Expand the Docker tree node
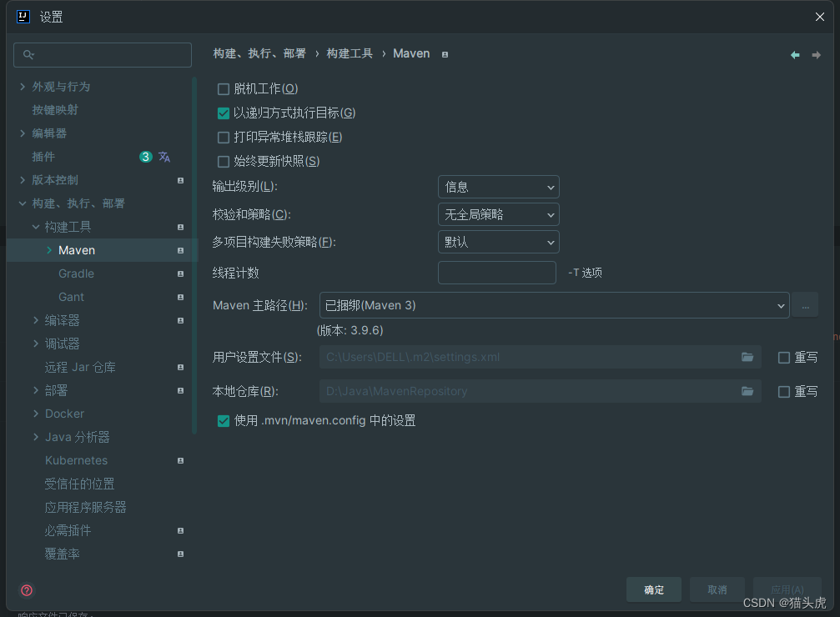 pyautogui.click(x=36, y=414)
